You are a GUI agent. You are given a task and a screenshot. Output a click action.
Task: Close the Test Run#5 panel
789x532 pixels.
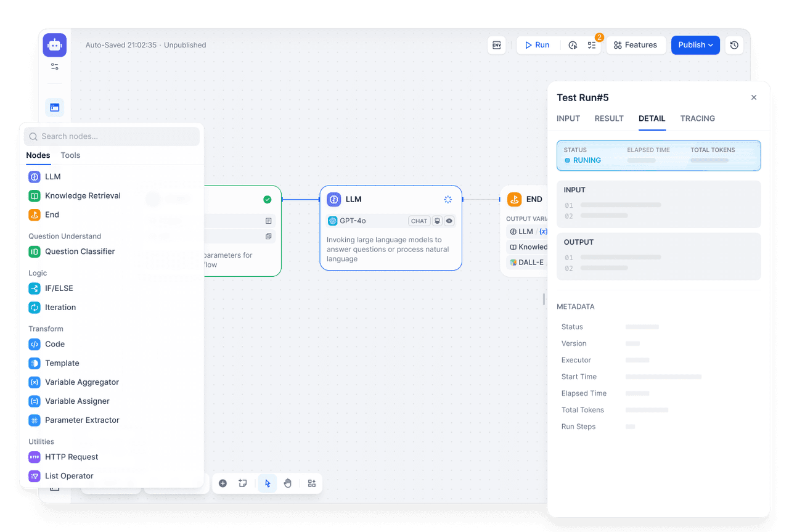[754, 97]
